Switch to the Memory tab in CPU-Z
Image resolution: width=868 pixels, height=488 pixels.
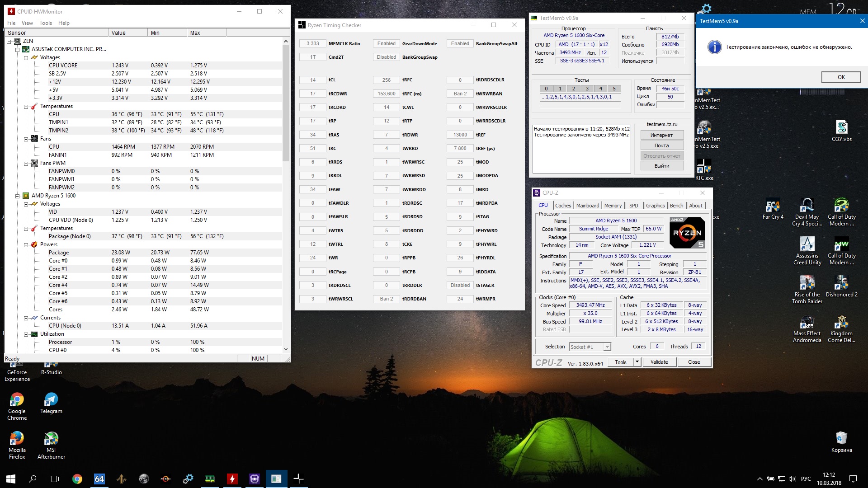coord(613,206)
